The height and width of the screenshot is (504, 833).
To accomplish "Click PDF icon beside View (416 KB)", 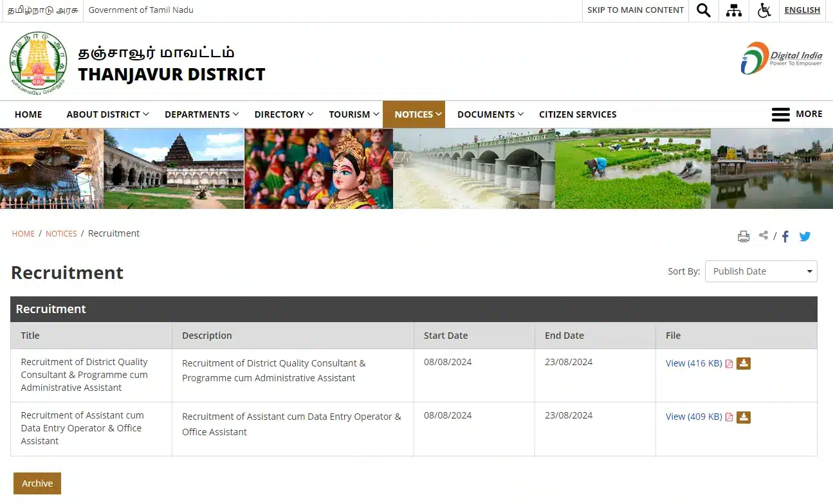I will pyautogui.click(x=729, y=364).
